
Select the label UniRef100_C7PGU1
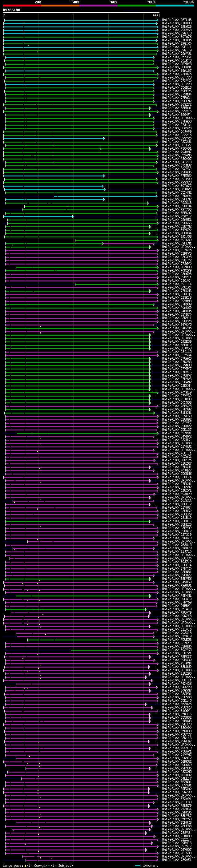click(x=177, y=484)
